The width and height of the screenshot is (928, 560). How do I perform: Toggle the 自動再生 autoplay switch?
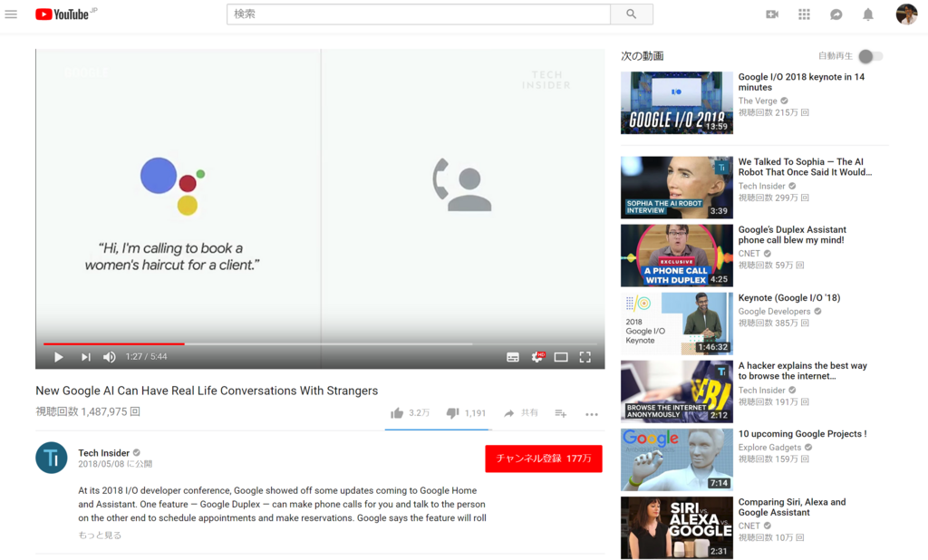870,56
